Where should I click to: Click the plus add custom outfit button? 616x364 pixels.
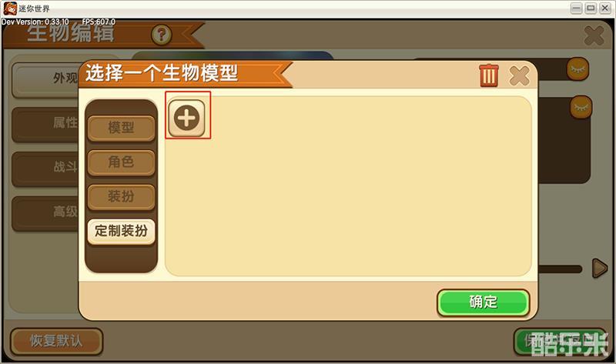click(186, 118)
